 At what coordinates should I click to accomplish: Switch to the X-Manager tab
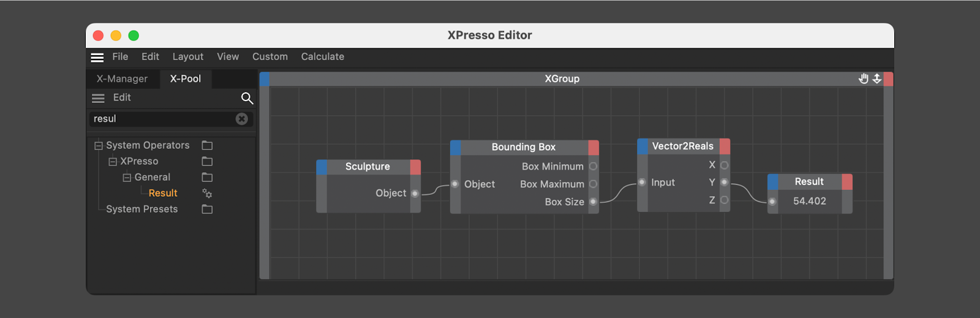(122, 78)
